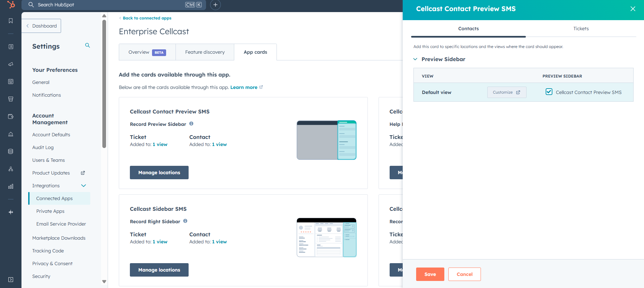Open Contact 1 view link in Preview SMS card
The width and height of the screenshot is (644, 288).
coord(219,144)
